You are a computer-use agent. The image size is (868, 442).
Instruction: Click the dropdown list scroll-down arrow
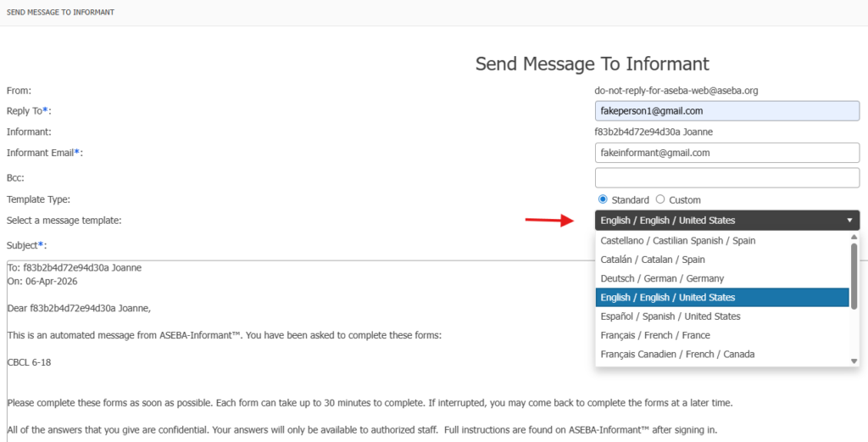(854, 361)
